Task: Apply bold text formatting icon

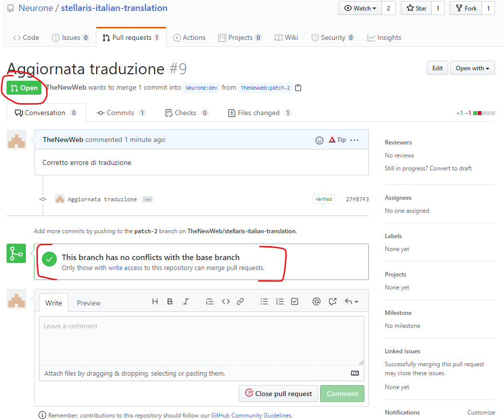Action: [170, 301]
